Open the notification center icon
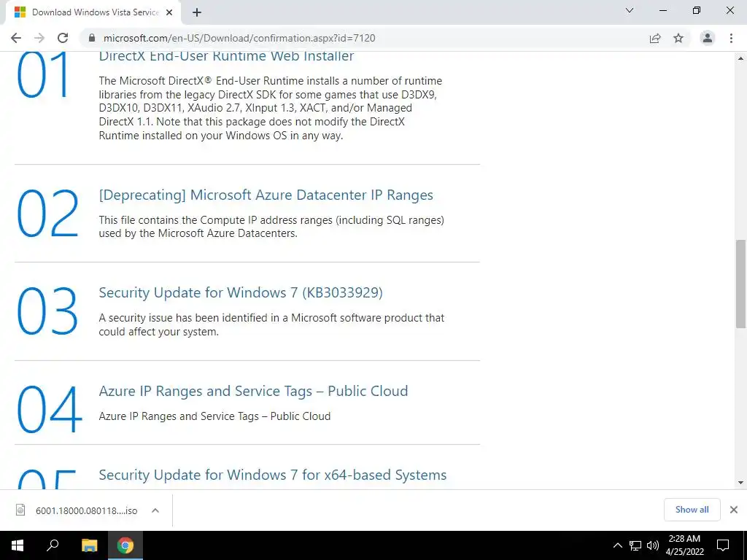The image size is (747, 560). pyautogui.click(x=723, y=545)
